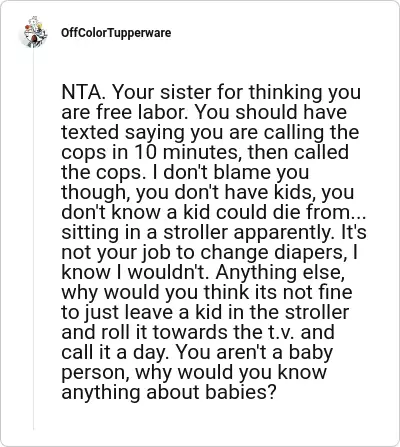Click the line 'are free labor. You should have'
Screen dimensions: 400x447
(x=204, y=112)
